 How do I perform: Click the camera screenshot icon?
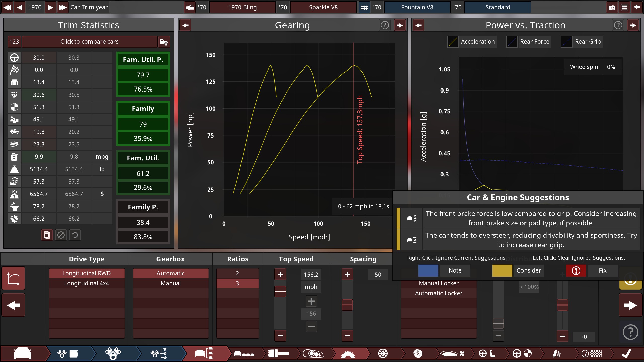tap(612, 7)
